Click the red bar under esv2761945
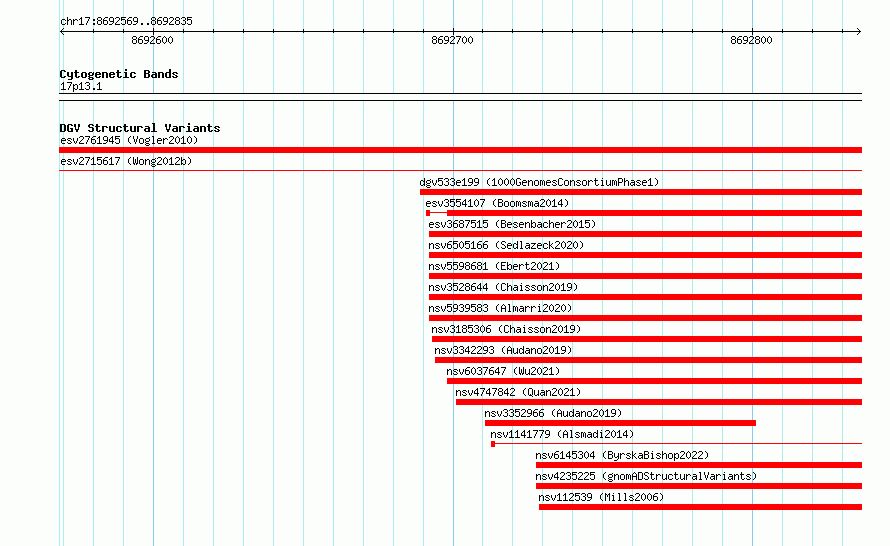The image size is (890, 546). coord(460,150)
